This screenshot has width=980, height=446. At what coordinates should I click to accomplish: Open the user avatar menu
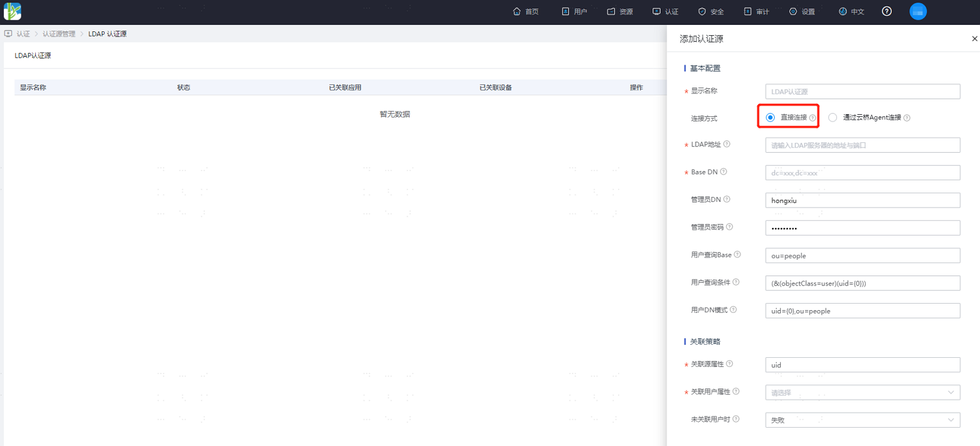tap(918, 11)
